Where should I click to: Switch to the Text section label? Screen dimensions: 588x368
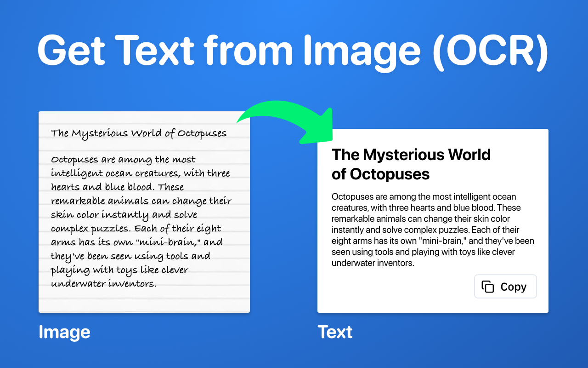pos(335,332)
